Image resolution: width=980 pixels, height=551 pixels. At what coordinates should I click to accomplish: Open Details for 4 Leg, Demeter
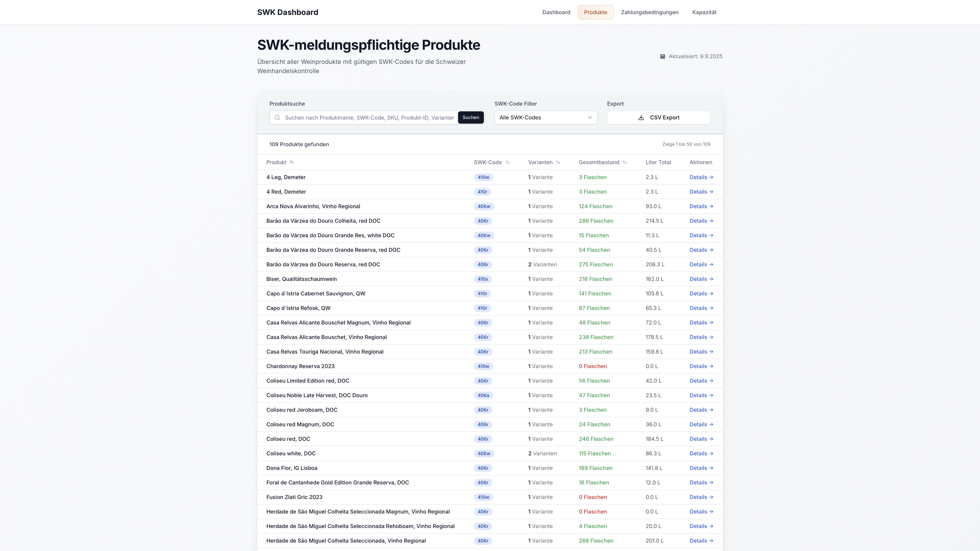click(x=701, y=177)
